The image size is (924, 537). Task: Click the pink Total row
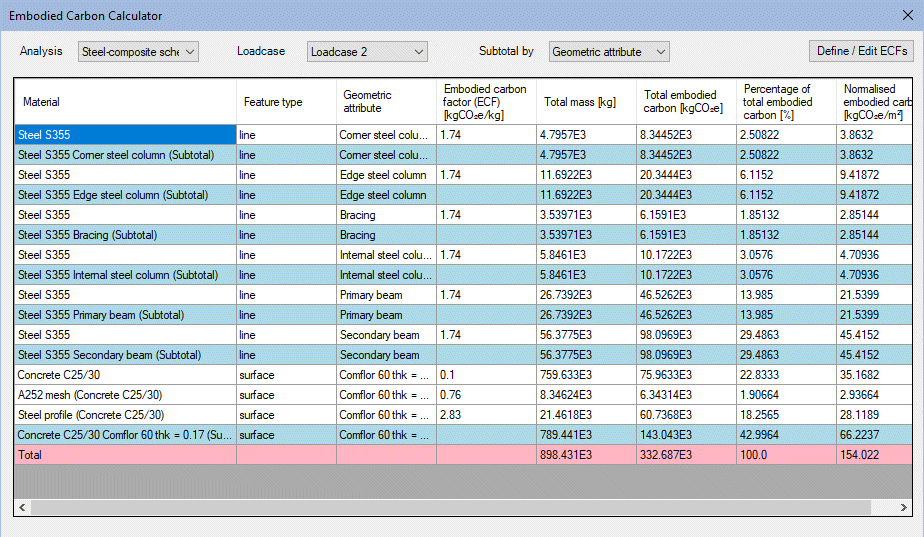point(125,455)
